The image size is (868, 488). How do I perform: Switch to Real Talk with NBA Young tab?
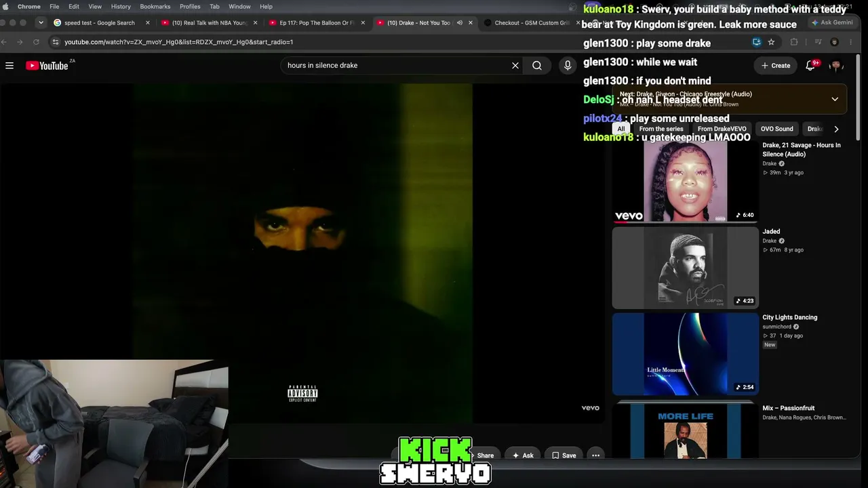(210, 22)
